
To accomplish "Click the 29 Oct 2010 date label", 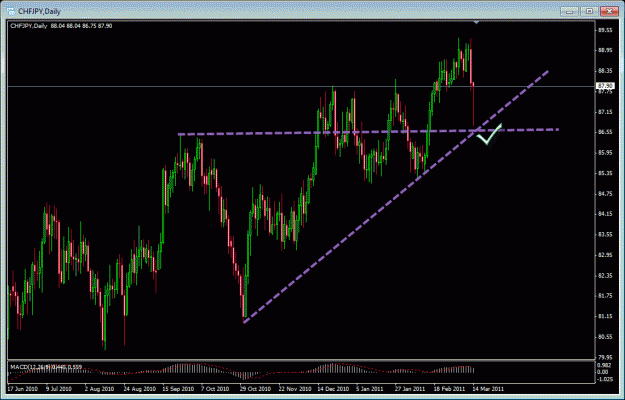I will (256, 389).
